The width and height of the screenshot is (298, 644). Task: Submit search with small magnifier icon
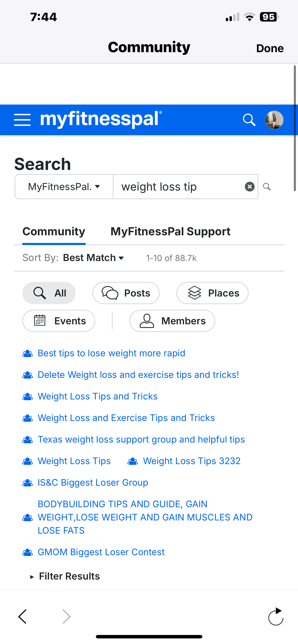tap(267, 186)
